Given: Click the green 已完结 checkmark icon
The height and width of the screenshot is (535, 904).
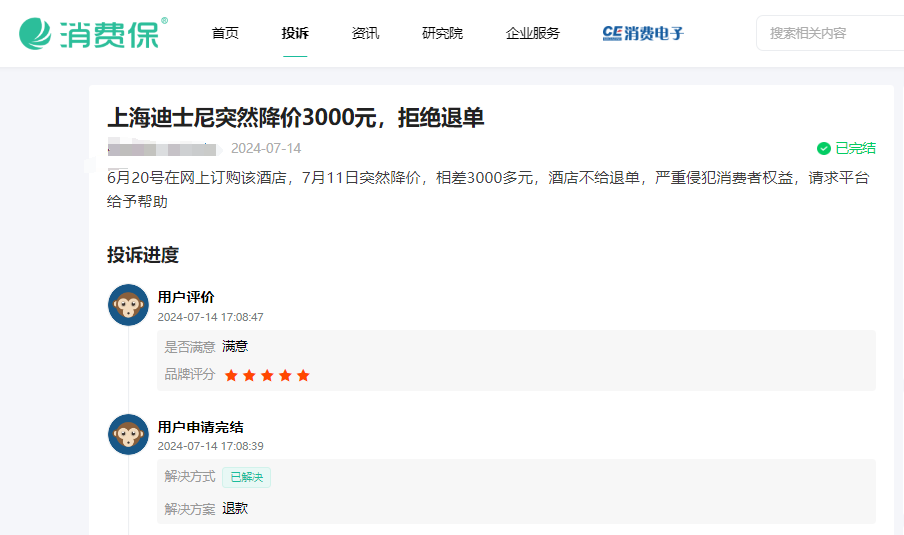Looking at the screenshot, I should [x=824, y=149].
